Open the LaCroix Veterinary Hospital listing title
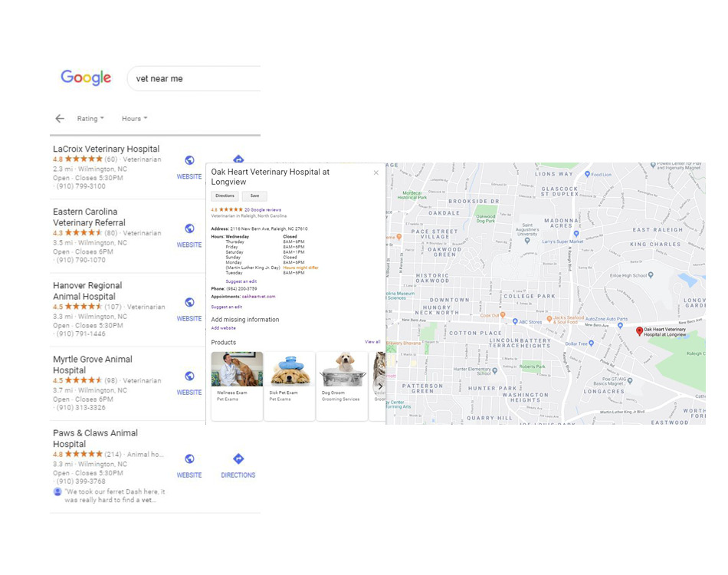The image size is (728, 575). [107, 149]
